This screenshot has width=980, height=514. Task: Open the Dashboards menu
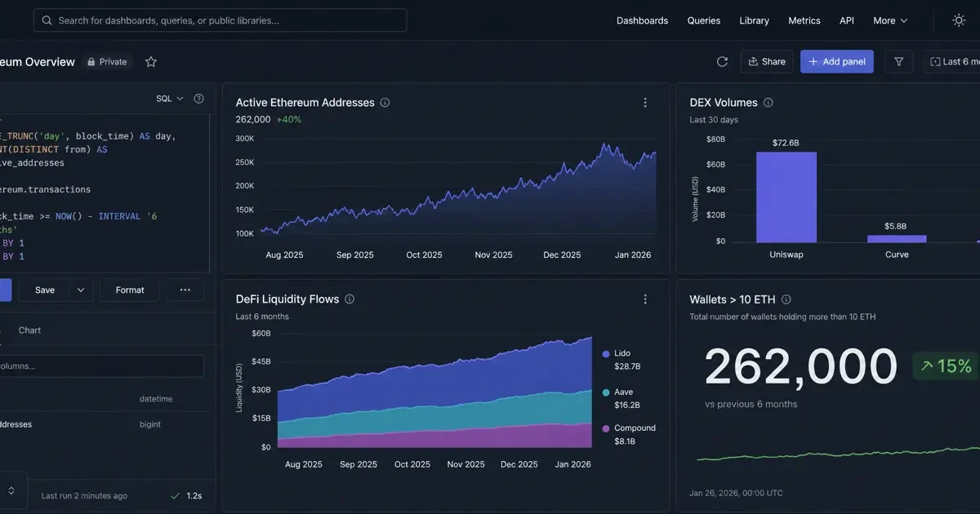(x=642, y=20)
